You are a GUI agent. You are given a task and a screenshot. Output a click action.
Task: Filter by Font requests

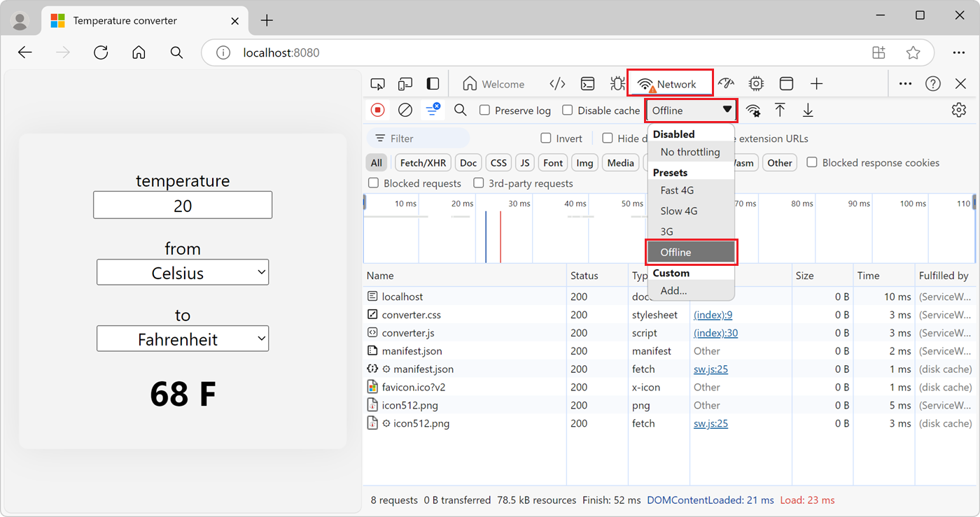pos(553,162)
